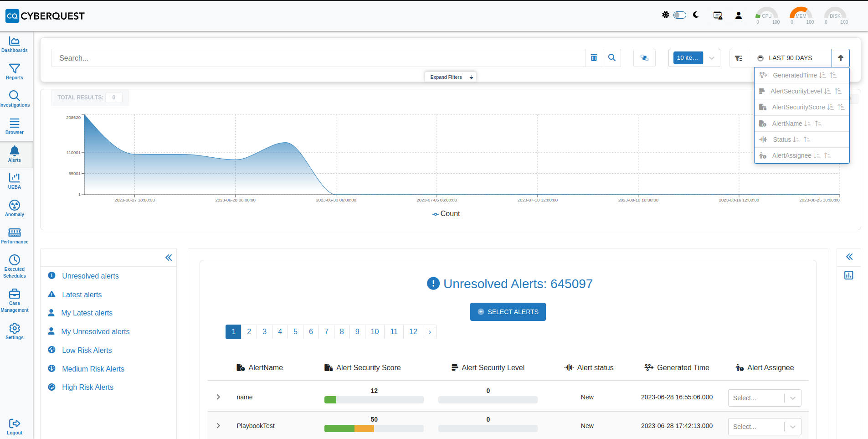Open Executed Schedules in sidebar

coord(15,267)
